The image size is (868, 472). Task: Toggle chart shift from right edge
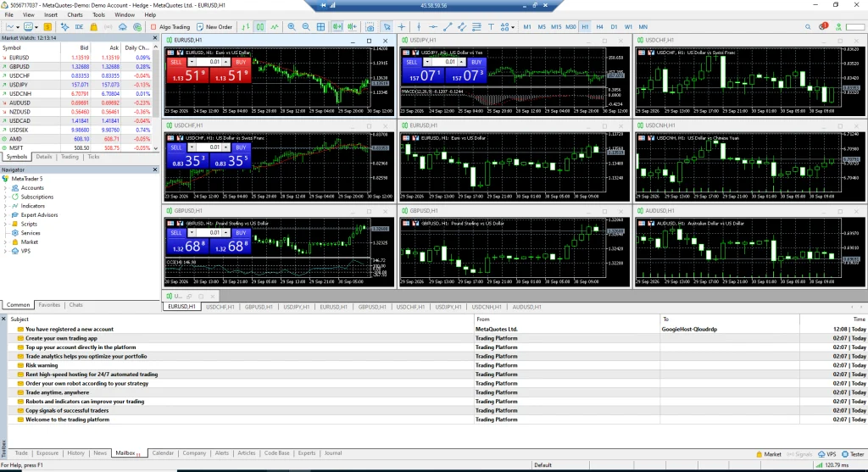click(352, 26)
